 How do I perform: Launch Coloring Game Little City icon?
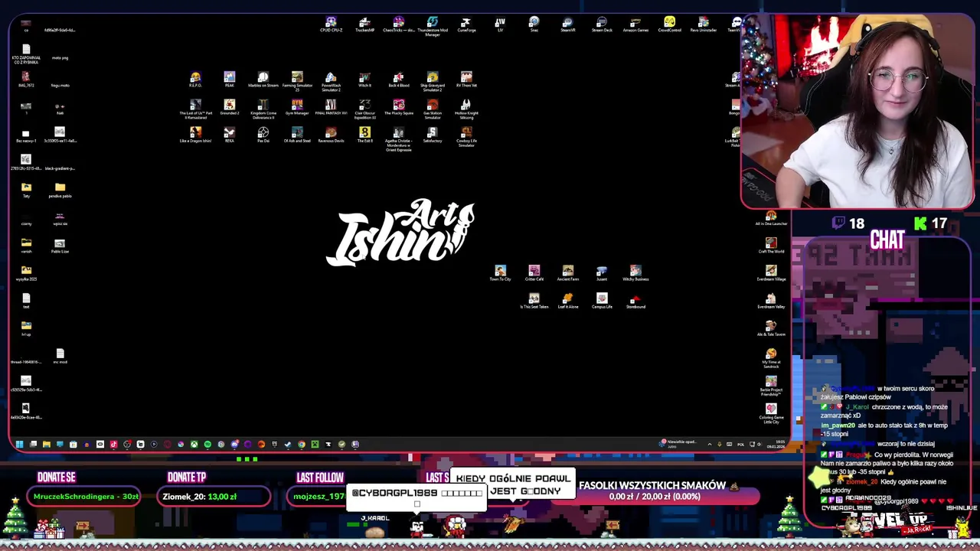coord(771,413)
